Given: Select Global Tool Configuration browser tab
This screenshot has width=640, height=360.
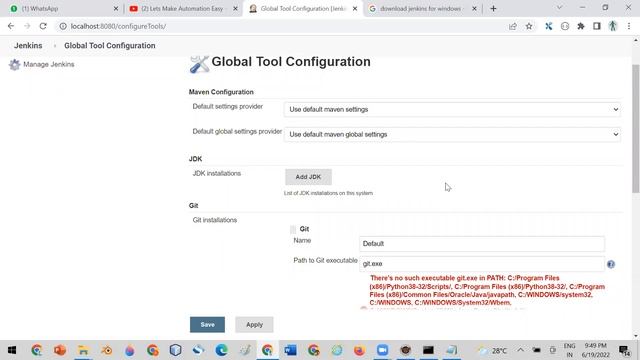Looking at the screenshot, I should pyautogui.click(x=303, y=9).
